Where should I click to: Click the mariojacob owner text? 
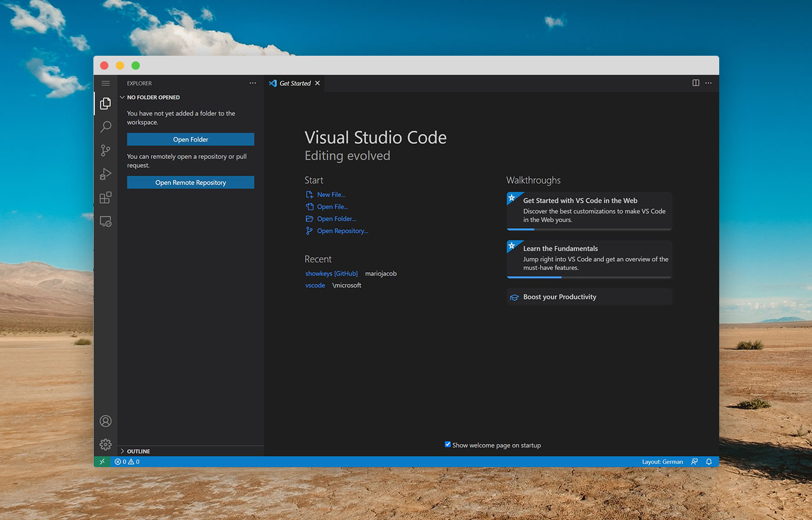(380, 273)
